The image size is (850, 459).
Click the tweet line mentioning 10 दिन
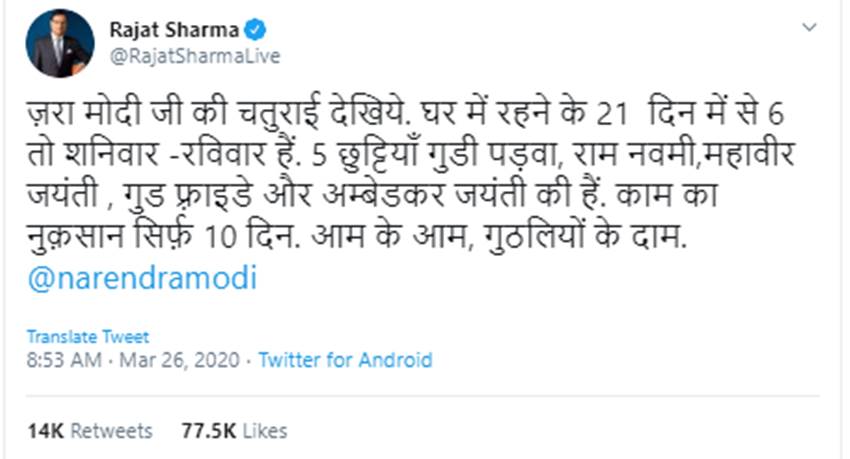click(x=300, y=237)
